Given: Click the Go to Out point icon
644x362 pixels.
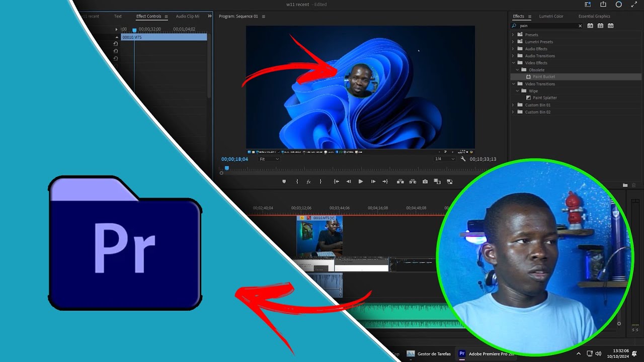Looking at the screenshot, I should coord(385,182).
